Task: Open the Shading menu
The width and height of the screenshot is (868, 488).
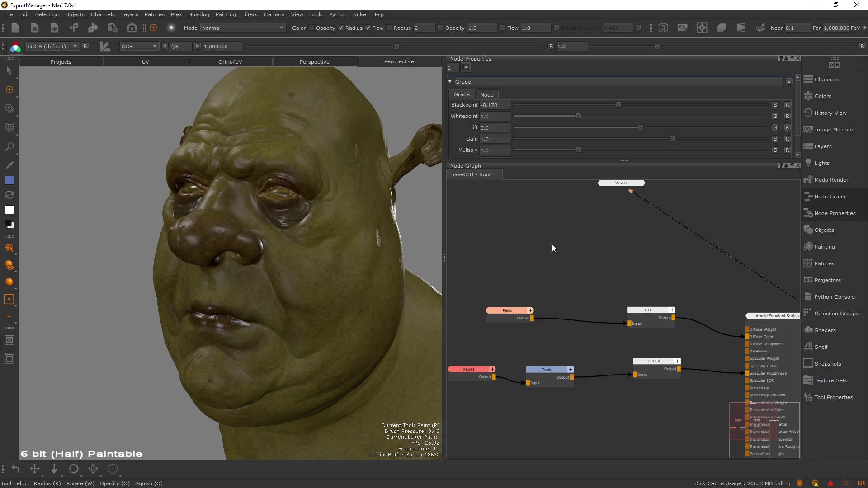Action: tap(198, 14)
